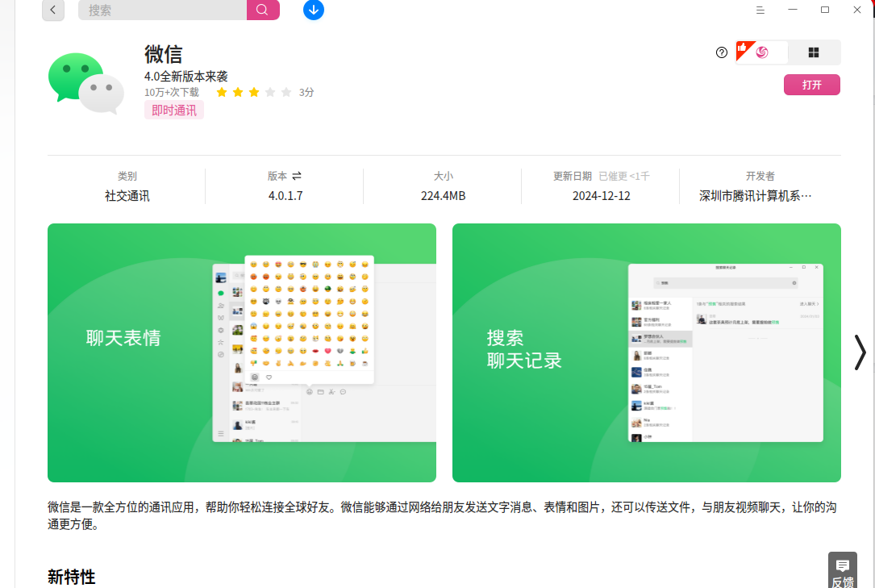The width and height of the screenshot is (875, 588).
Task: Click version number 4.0.1.7
Action: (x=285, y=196)
